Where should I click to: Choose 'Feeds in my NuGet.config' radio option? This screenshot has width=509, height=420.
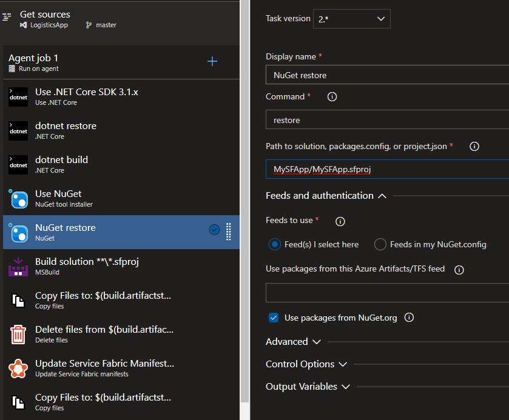coord(380,244)
